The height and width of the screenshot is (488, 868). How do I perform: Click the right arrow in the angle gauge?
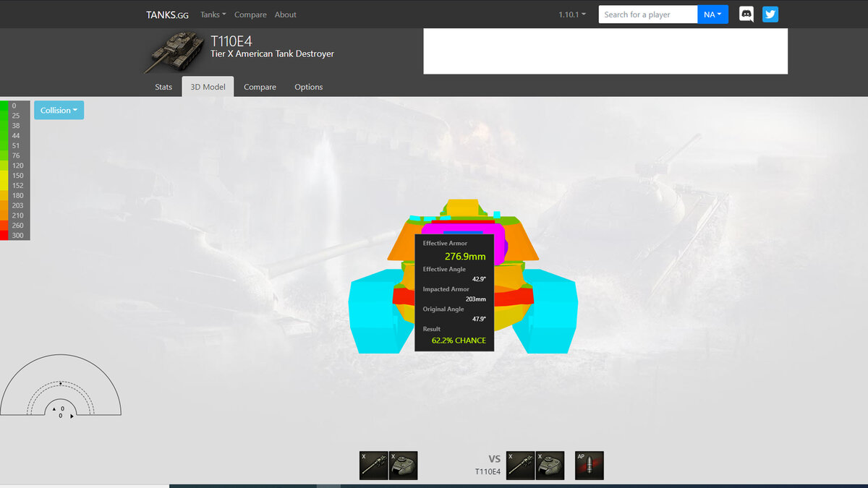[x=72, y=416]
